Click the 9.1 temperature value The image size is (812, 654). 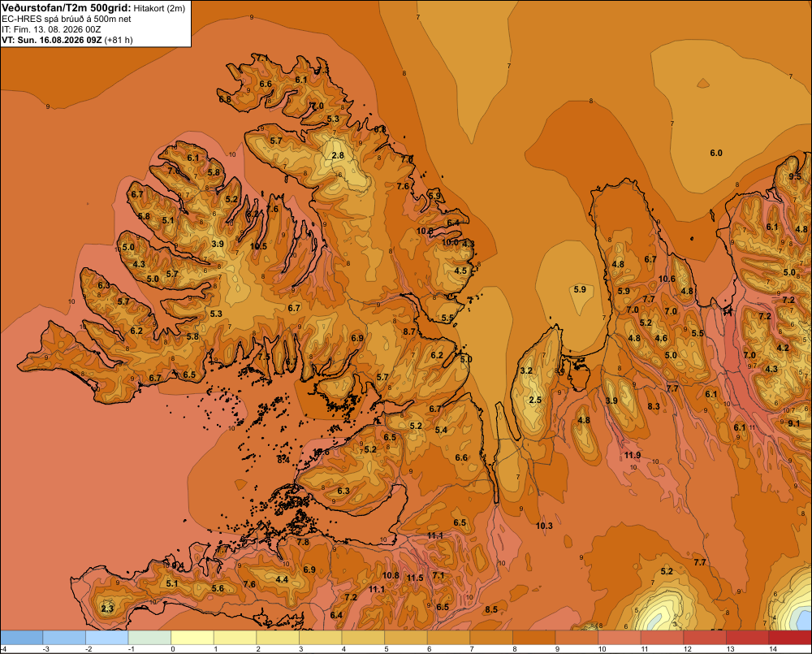click(x=793, y=423)
